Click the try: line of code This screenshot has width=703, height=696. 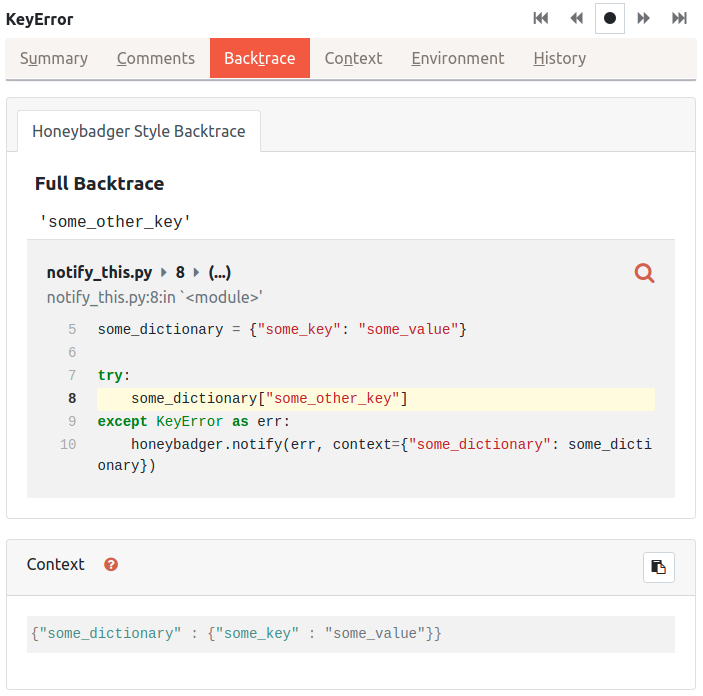pos(114,375)
